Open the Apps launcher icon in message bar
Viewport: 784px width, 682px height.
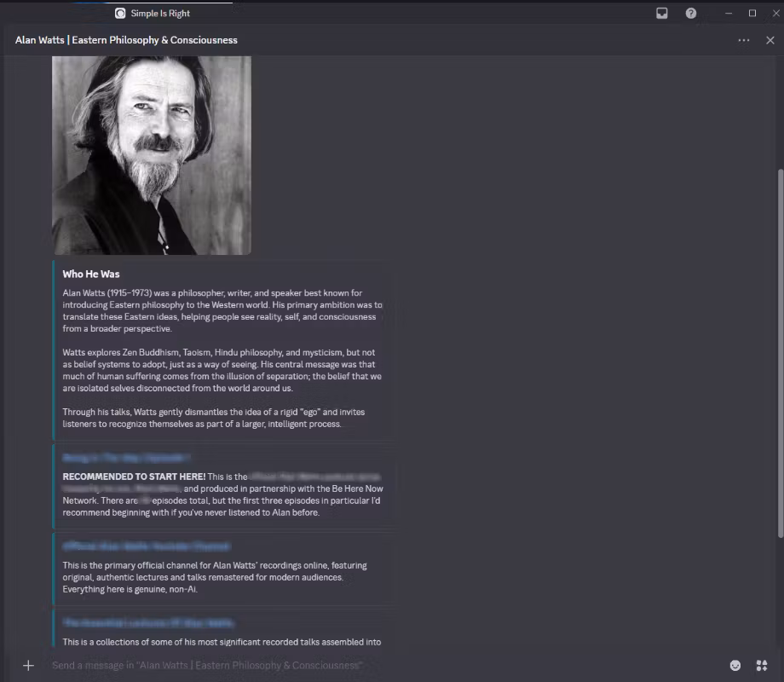(761, 665)
